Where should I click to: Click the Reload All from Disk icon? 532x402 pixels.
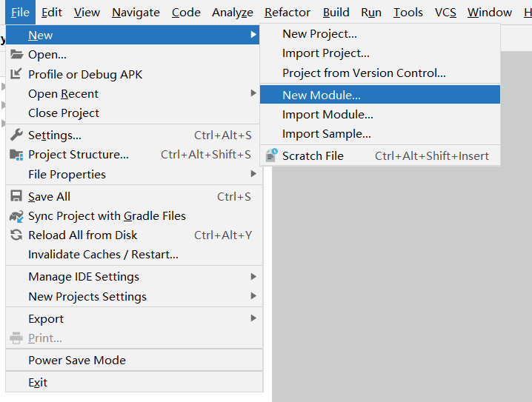click(16, 235)
